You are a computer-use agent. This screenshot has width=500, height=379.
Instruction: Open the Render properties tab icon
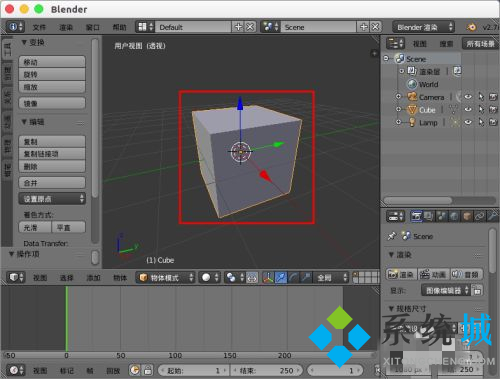point(416,216)
